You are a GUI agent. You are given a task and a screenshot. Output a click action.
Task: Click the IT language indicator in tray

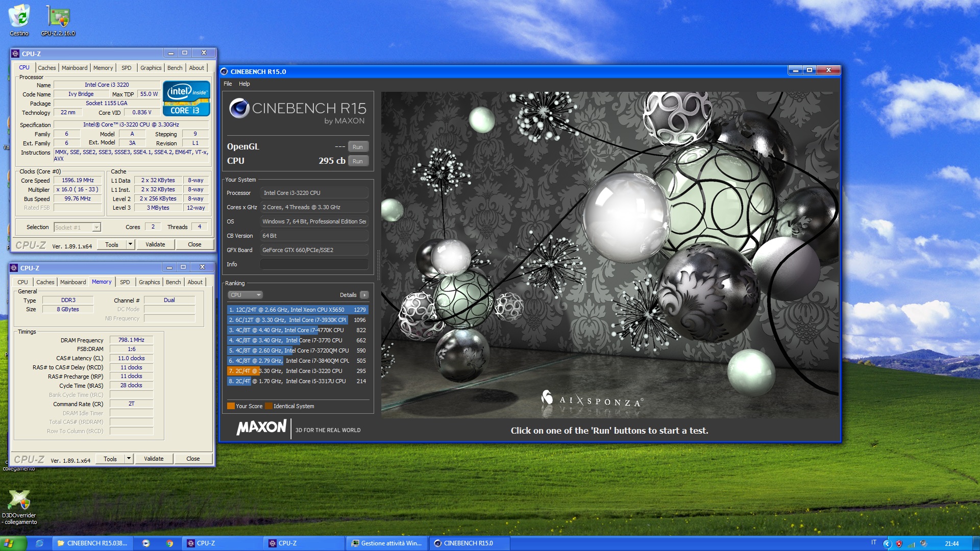pyautogui.click(x=874, y=542)
